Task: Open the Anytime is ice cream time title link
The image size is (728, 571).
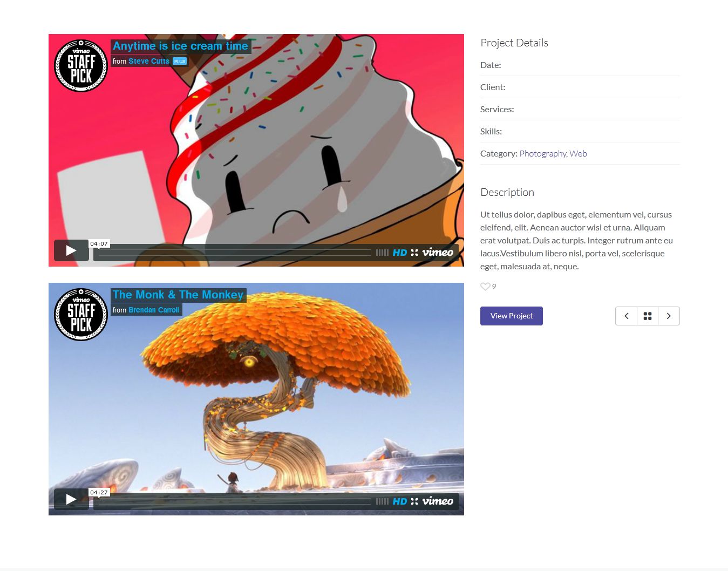Action: pyautogui.click(x=180, y=46)
